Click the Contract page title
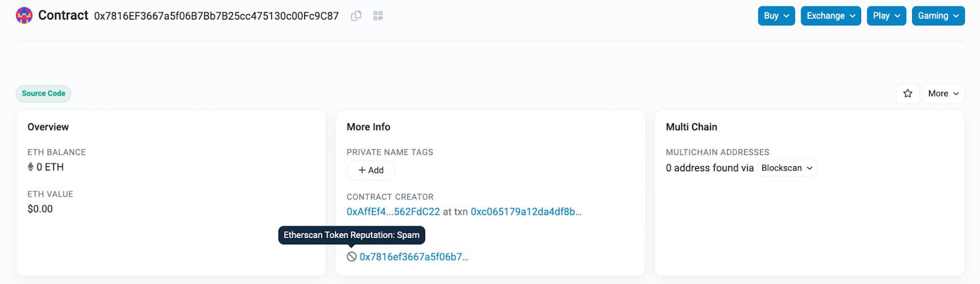Screen dimensions: 980x284 click(x=63, y=15)
